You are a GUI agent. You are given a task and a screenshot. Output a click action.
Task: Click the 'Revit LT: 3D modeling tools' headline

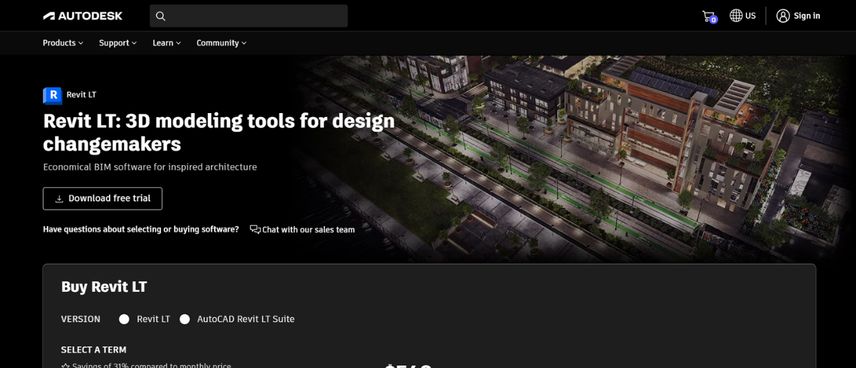218,133
